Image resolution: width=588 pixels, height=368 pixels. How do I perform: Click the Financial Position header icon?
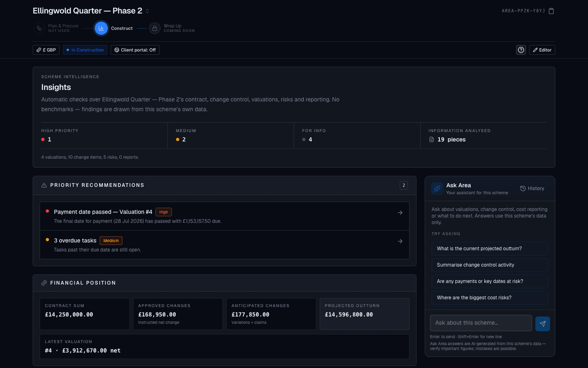tap(44, 283)
